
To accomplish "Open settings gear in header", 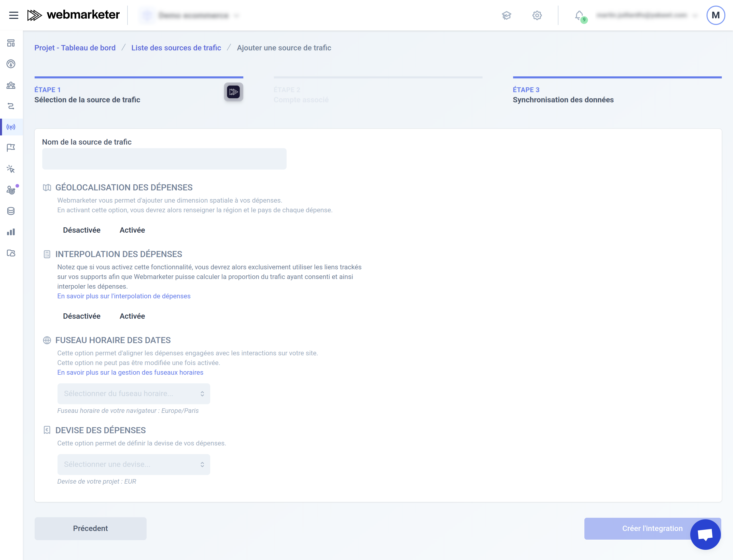I will click(537, 15).
